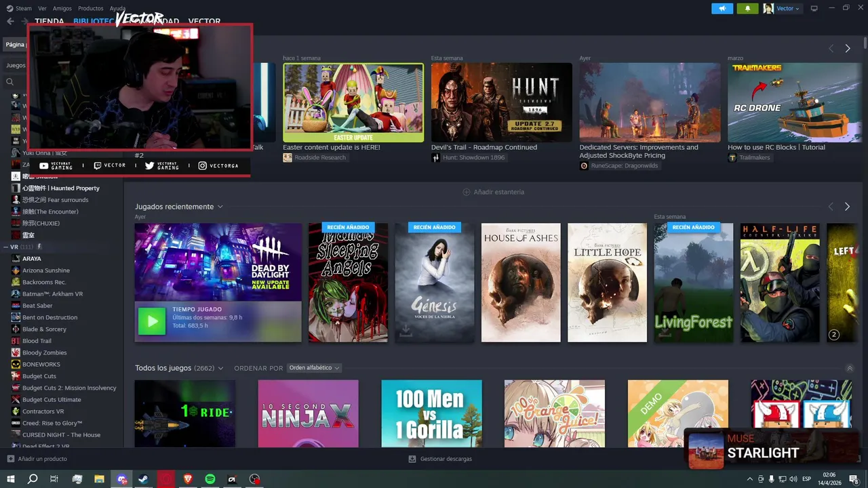Open Easter content update news thumbnail

click(x=353, y=102)
